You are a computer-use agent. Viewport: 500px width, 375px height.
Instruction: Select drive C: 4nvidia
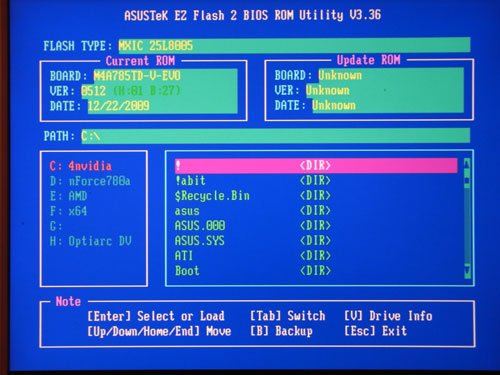tap(81, 166)
